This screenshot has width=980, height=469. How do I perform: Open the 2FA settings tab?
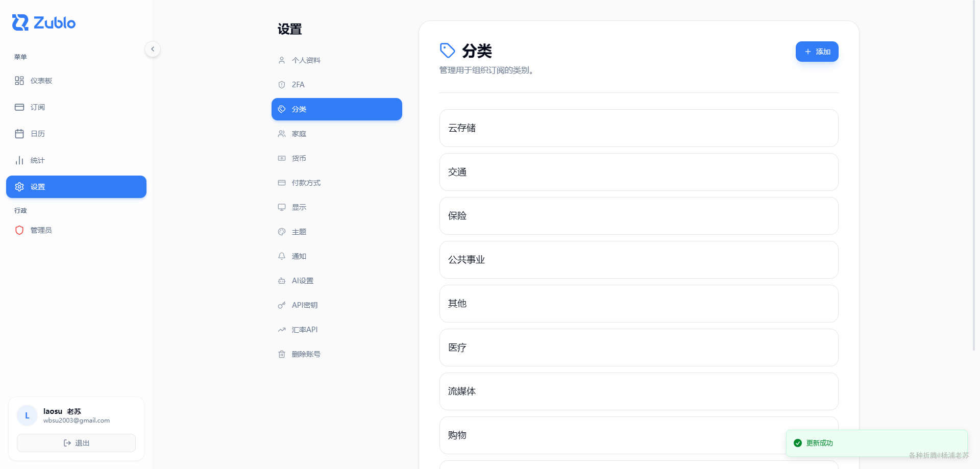(337, 85)
